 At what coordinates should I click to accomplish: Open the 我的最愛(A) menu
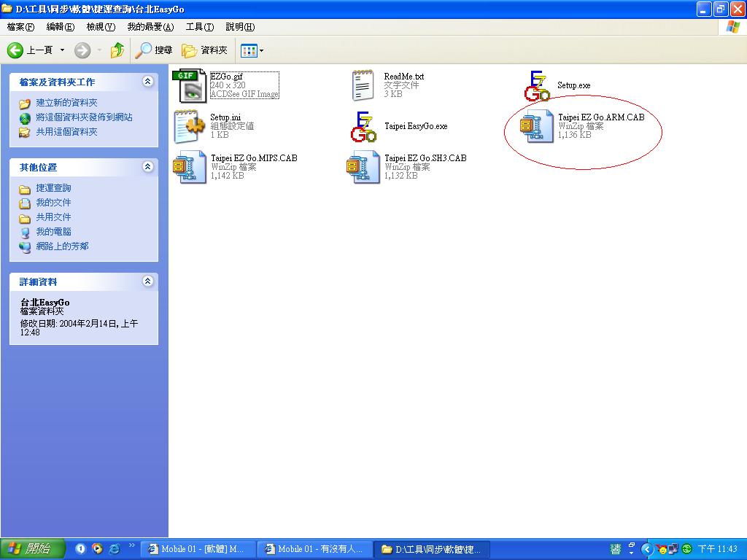[x=150, y=27]
